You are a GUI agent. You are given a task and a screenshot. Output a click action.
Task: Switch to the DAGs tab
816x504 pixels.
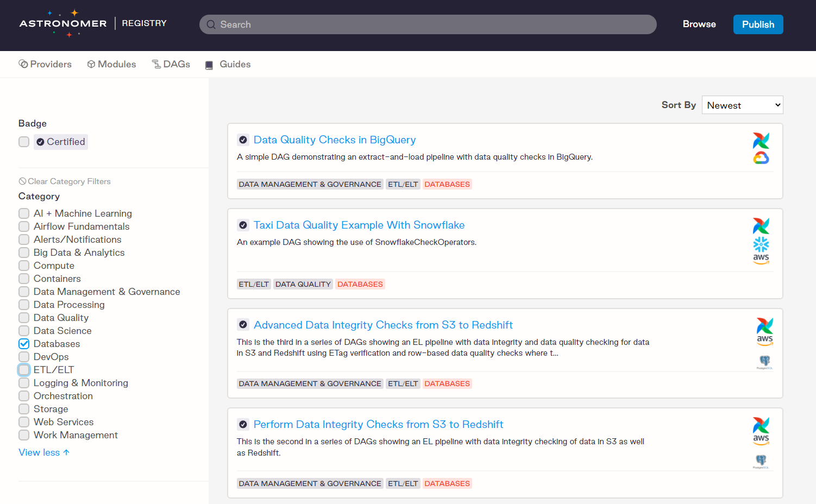click(171, 64)
